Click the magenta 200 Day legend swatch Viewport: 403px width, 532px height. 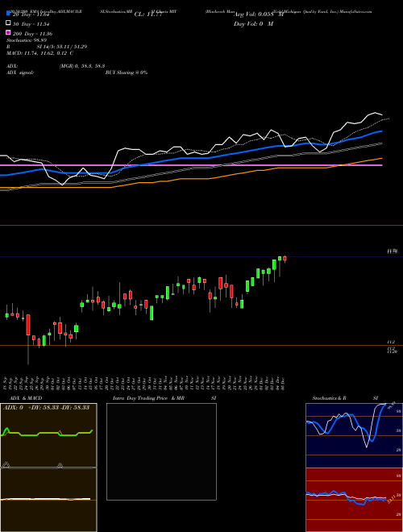pos(8,32)
